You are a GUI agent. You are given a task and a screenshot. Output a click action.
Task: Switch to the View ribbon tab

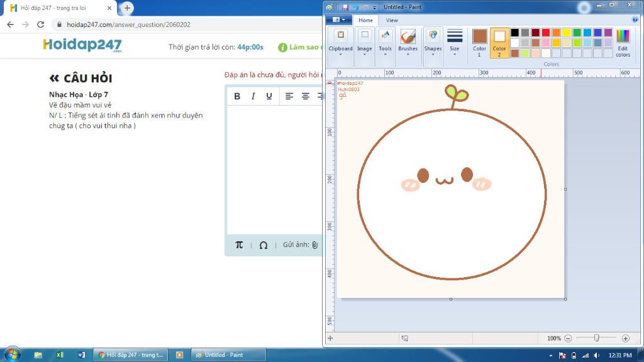point(392,20)
